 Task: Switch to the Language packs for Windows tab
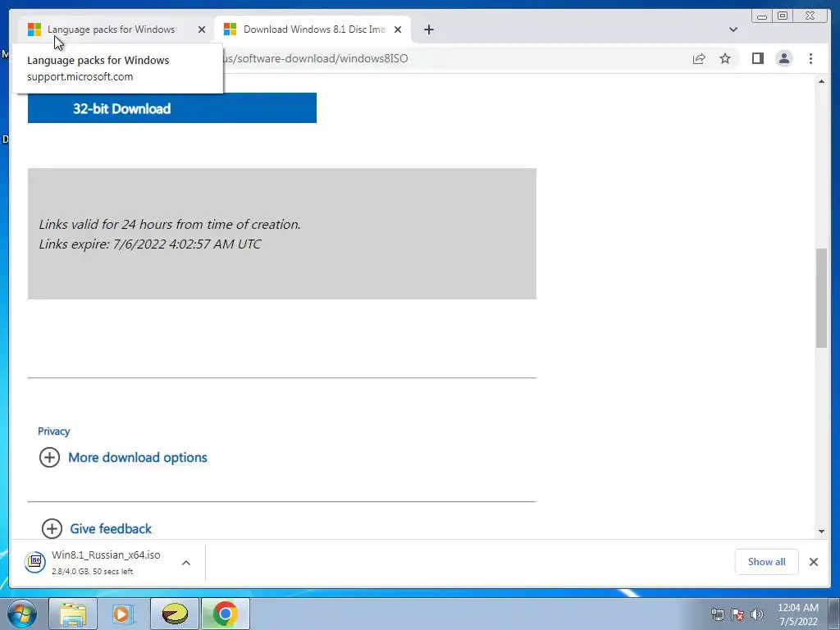click(111, 30)
